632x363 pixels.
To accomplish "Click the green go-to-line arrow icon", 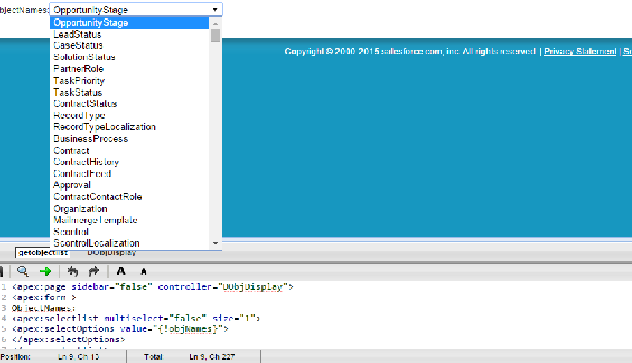I will (x=46, y=272).
